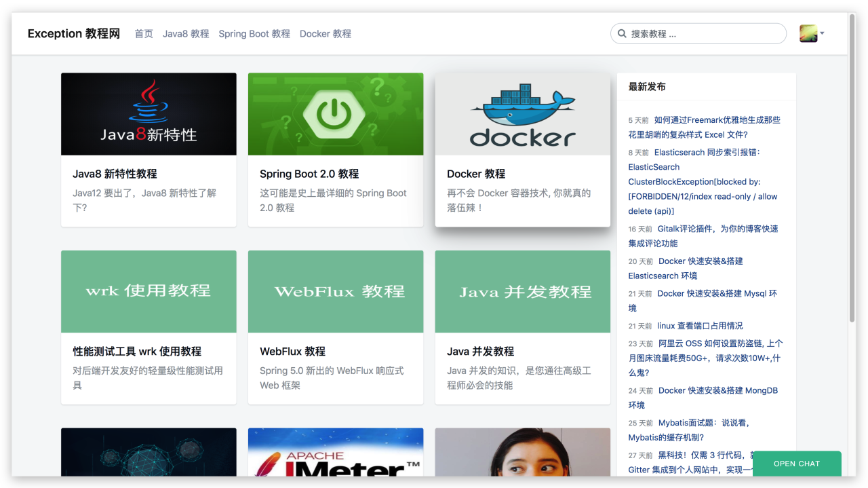Open the linux 查看端口占用情况 article link
868x488 pixels.
(700, 326)
